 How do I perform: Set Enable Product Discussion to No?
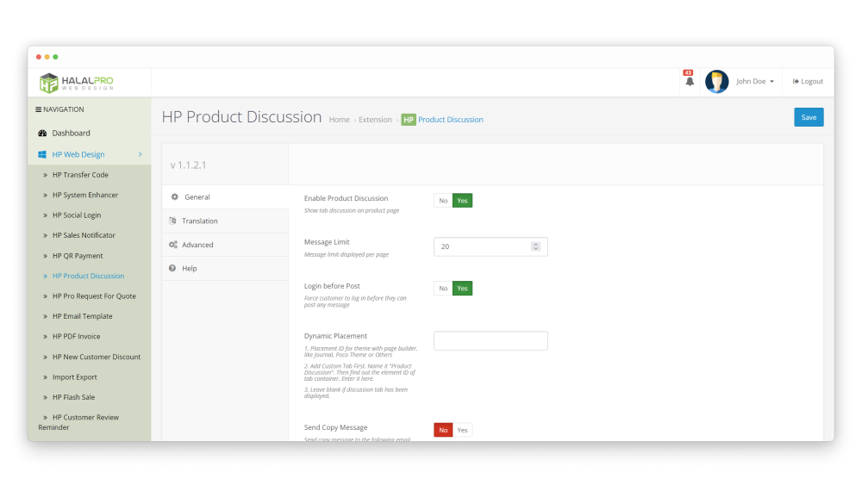(443, 201)
